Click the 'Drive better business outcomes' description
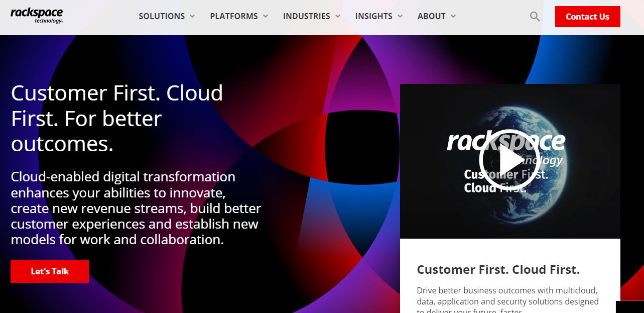This screenshot has height=313, width=644. [x=508, y=300]
